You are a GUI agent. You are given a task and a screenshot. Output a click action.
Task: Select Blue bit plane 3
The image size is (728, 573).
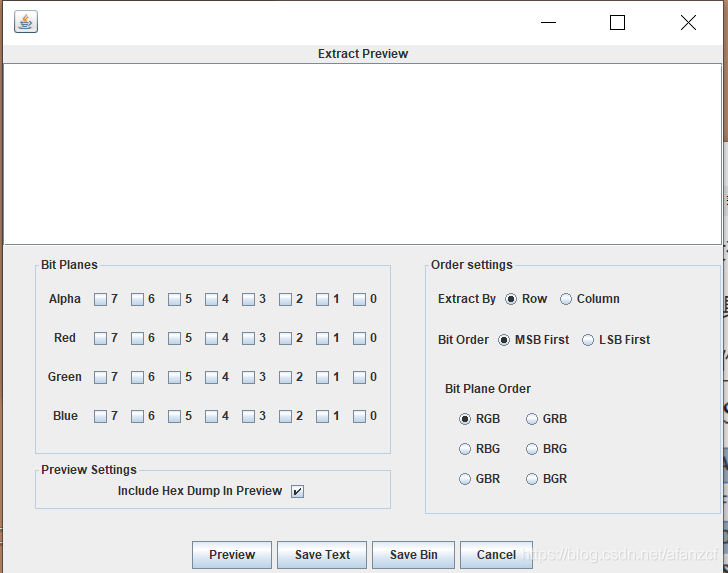(x=248, y=417)
